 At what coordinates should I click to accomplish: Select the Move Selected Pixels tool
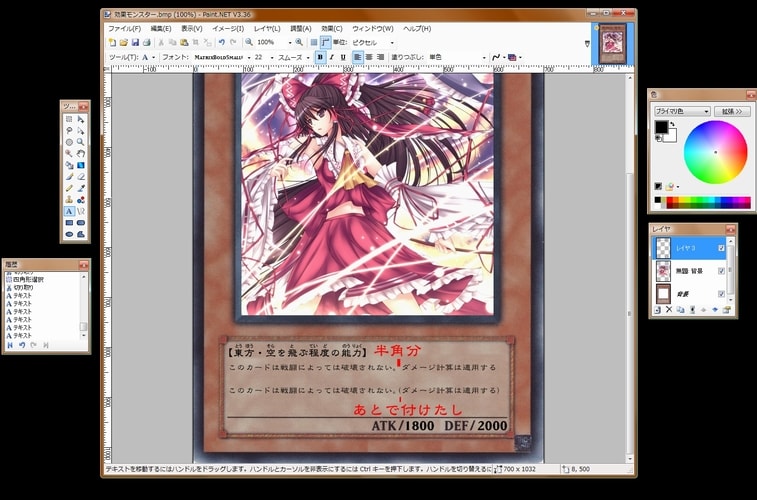pyautogui.click(x=81, y=119)
